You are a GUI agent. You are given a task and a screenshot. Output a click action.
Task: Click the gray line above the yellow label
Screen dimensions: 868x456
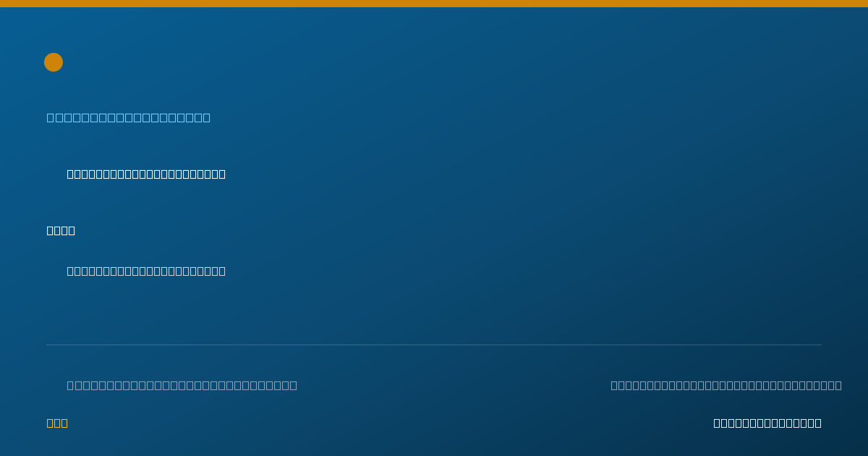coord(182,385)
